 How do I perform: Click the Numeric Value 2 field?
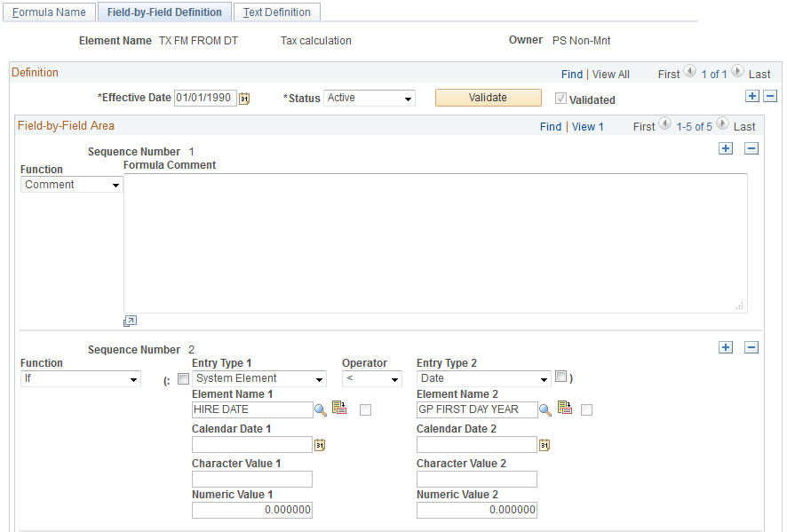click(x=477, y=510)
